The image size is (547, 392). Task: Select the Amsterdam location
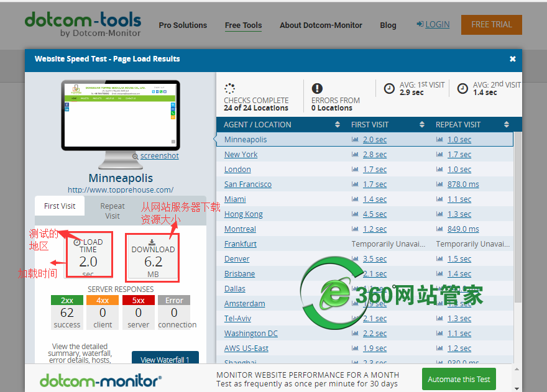(244, 303)
